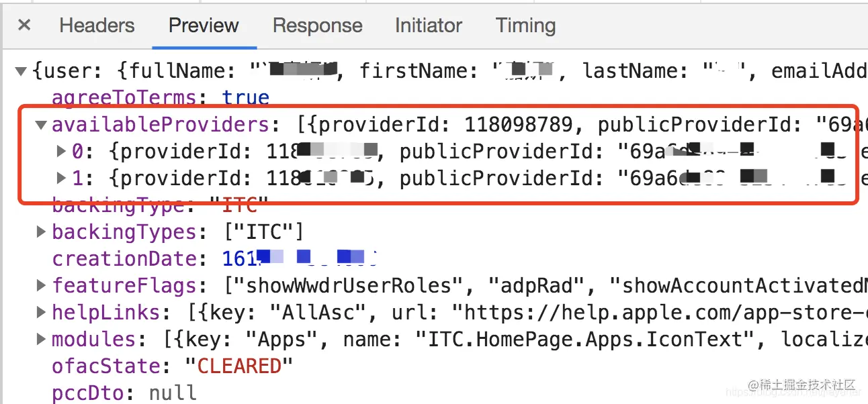Collapse the availableProviders array
The height and width of the screenshot is (404, 868).
click(x=41, y=124)
